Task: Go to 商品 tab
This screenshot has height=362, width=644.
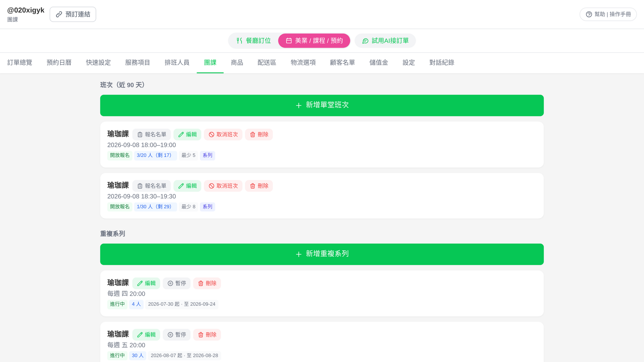Action: point(237,63)
